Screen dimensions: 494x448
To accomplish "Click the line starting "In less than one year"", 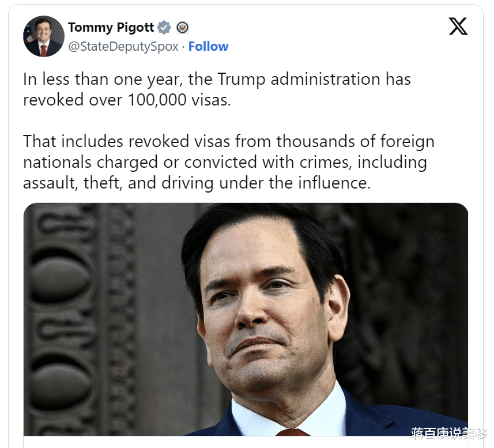I will [x=217, y=79].
